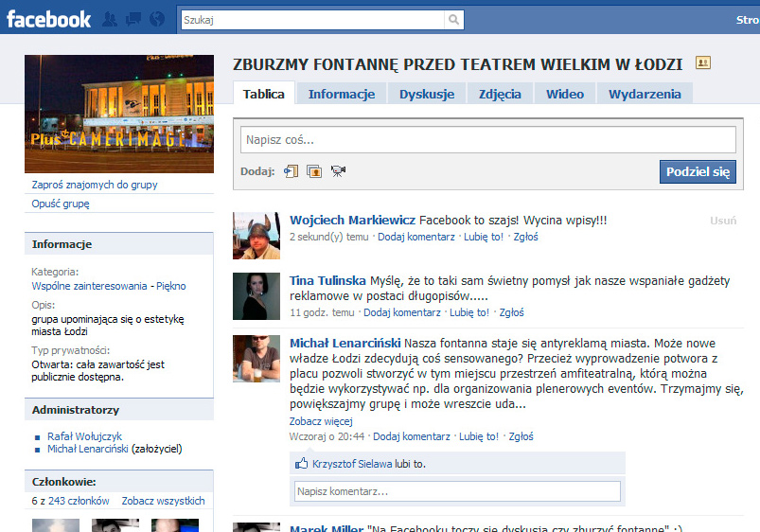760x532 pixels.
Task: Open the Wideo tab
Action: 565,94
